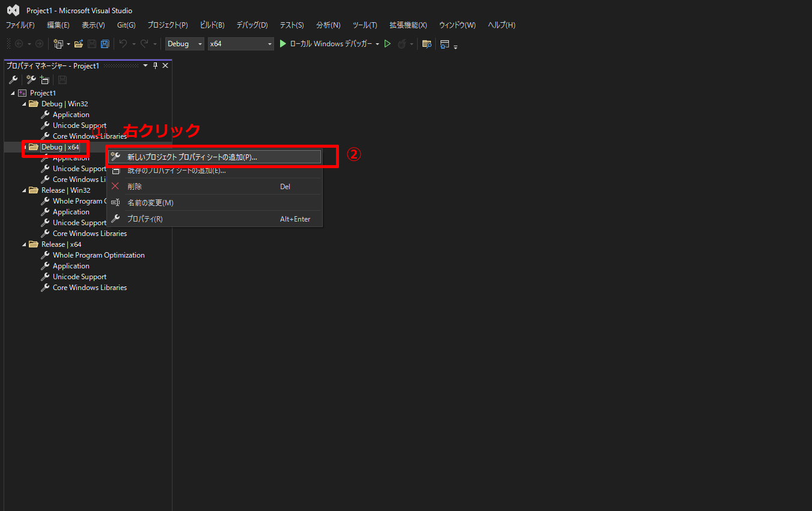The width and height of the screenshot is (812, 511).
Task: Open the x64 solution platform dropdown
Action: pyautogui.click(x=240, y=44)
